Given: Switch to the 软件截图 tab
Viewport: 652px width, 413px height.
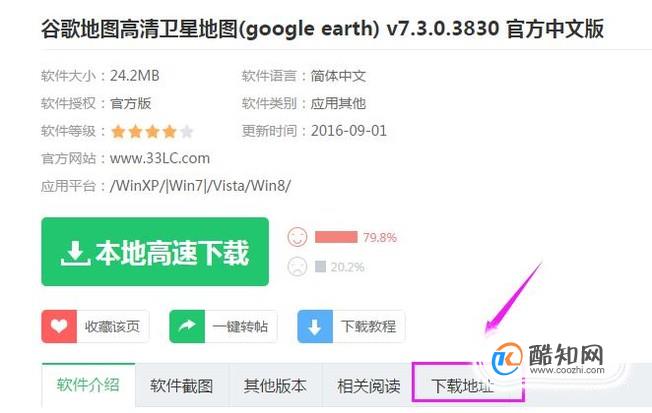Looking at the screenshot, I should pyautogui.click(x=182, y=386).
